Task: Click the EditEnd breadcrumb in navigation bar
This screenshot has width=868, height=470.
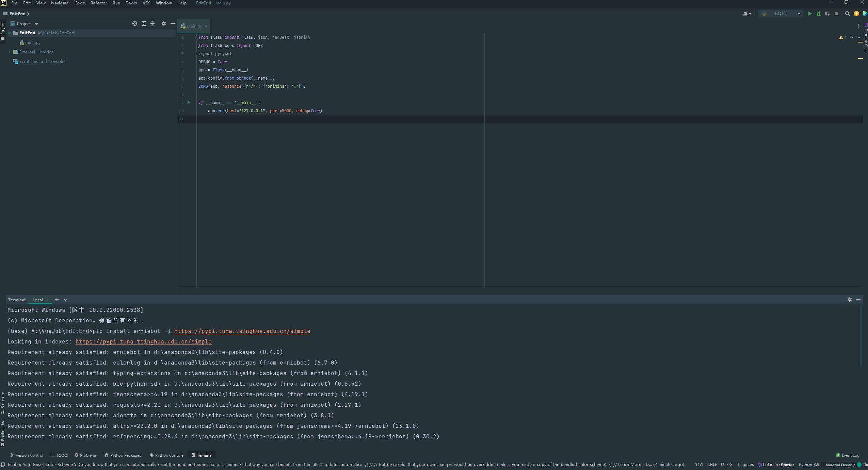Action: pos(17,14)
